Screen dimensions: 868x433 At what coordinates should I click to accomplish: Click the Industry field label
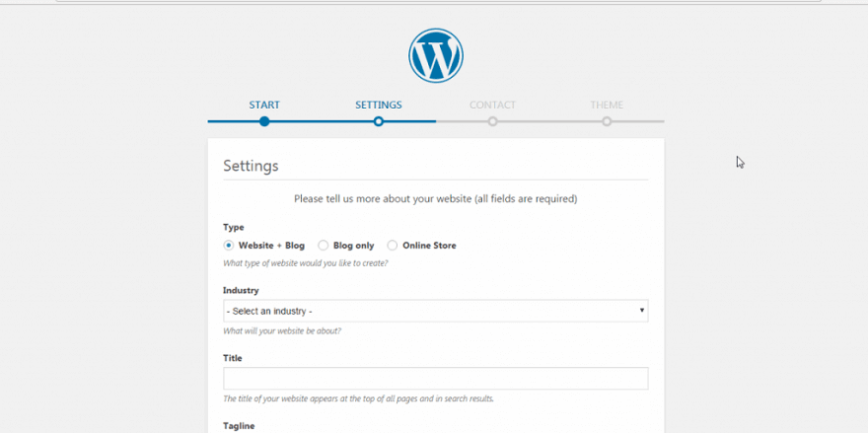coord(241,290)
